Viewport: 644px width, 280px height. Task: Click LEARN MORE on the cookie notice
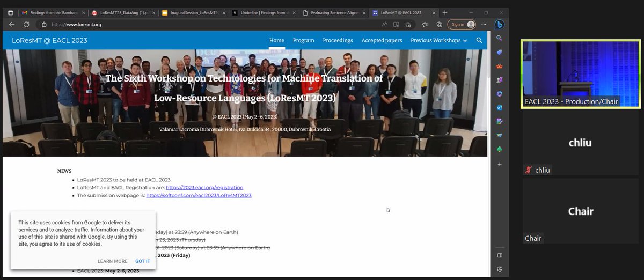coord(112,261)
